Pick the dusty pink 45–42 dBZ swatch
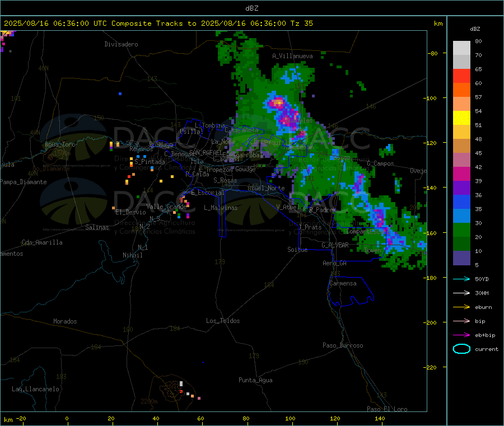 coord(461,160)
